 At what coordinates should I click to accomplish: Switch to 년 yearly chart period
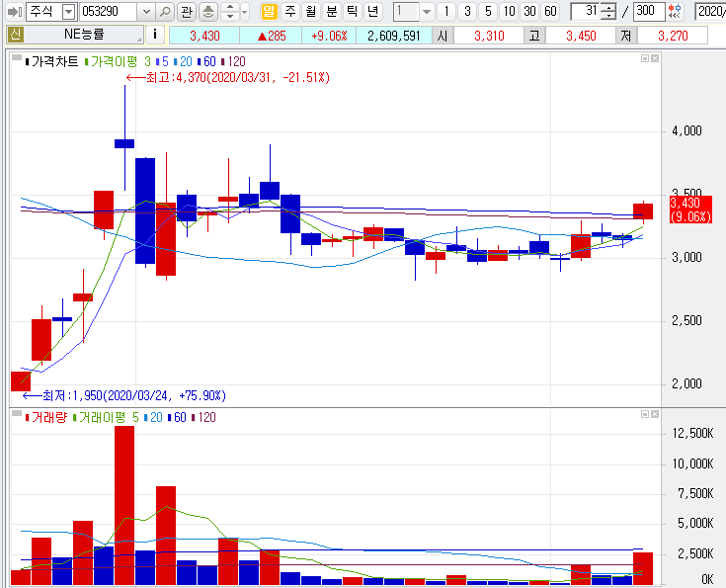click(x=372, y=11)
